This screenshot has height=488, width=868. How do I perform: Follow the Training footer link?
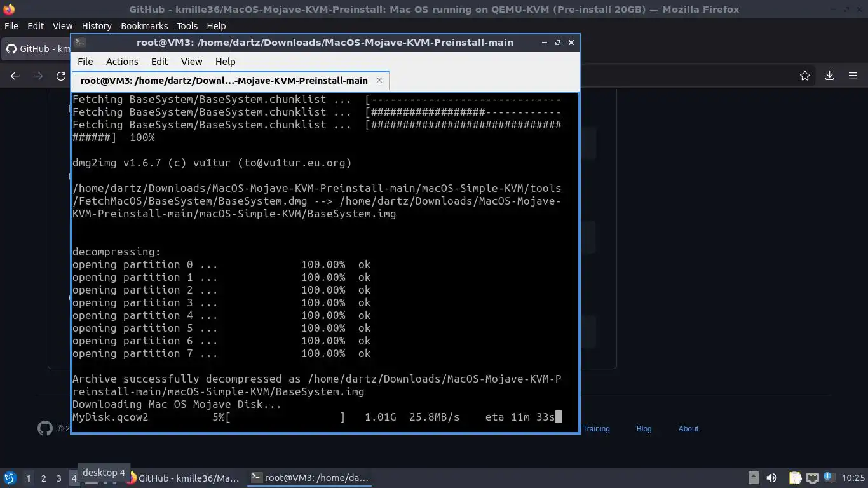coord(596,429)
